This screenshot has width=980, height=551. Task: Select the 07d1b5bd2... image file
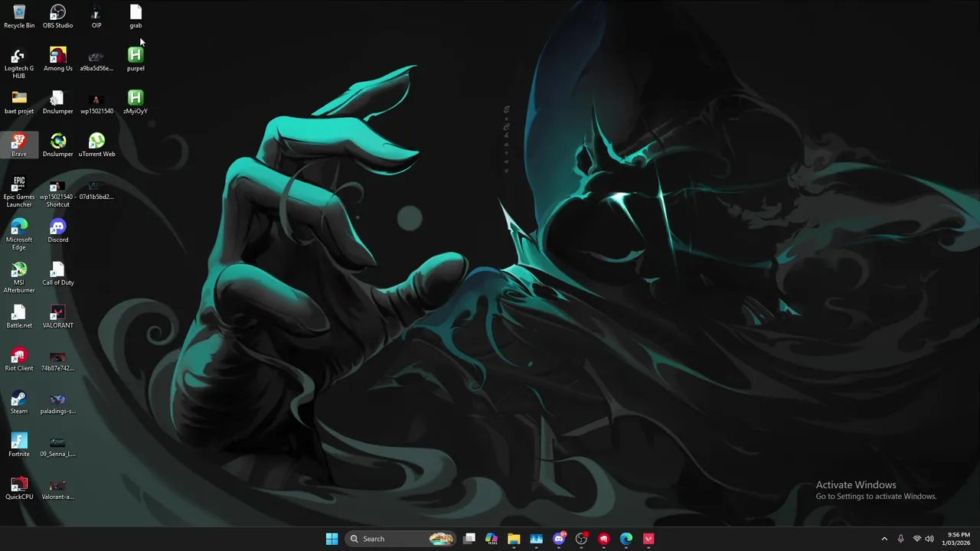pos(96,188)
